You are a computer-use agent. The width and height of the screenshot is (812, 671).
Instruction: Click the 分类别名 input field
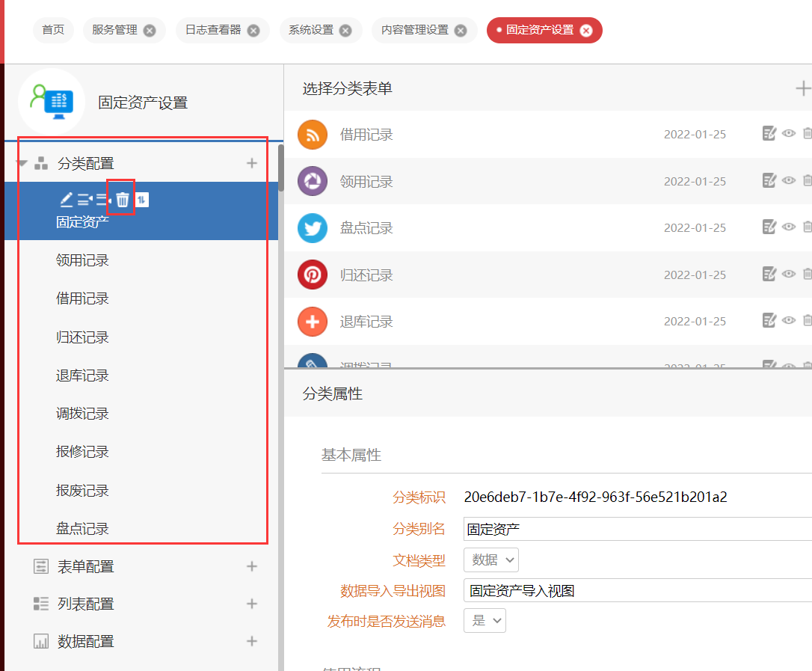[x=636, y=529]
